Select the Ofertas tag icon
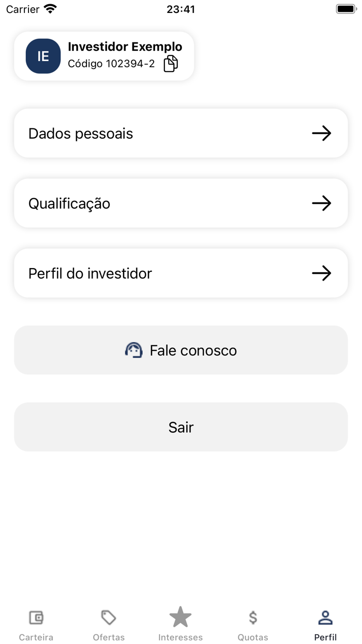Viewport: 362px width, 644px height. (x=108, y=617)
